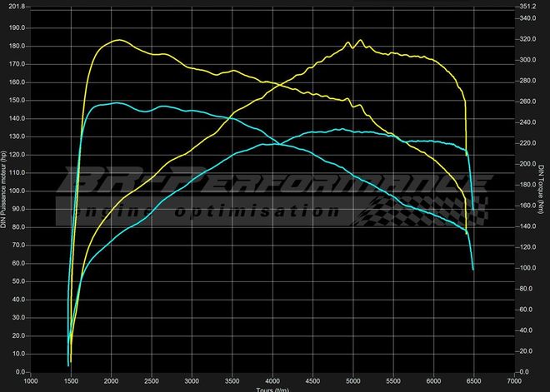Click the 1000 tick label on x-axis
This screenshot has height=392, width=550.
[x=31, y=380]
